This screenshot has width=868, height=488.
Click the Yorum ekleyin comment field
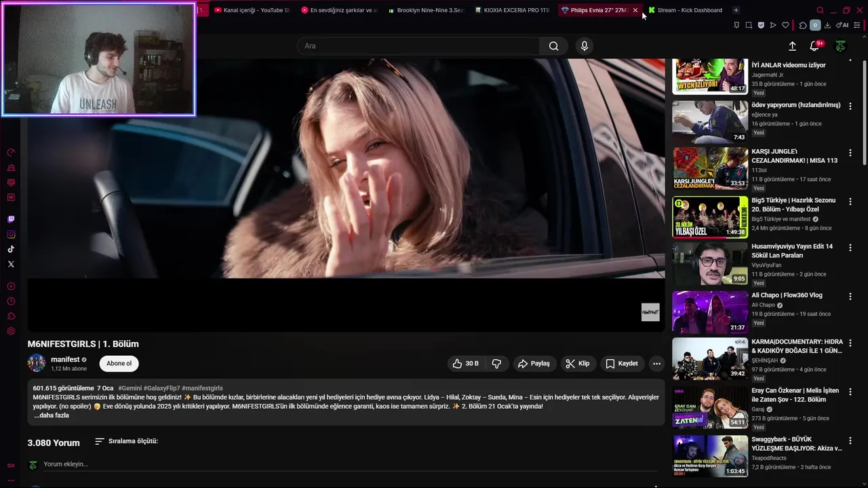[350, 464]
